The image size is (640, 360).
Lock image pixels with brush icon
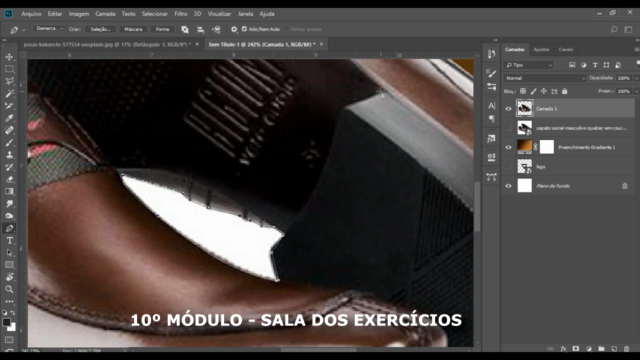tap(533, 91)
